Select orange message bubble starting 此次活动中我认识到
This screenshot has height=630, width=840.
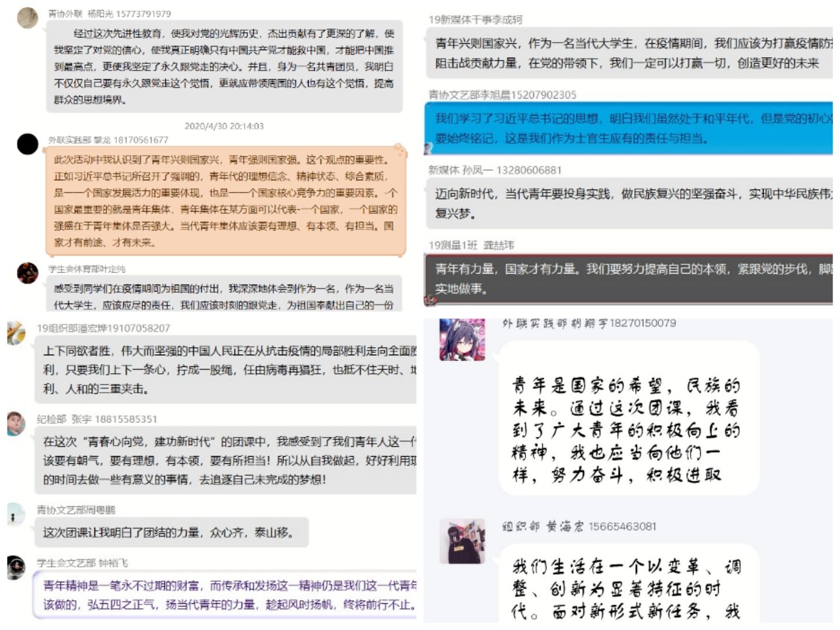[x=225, y=201]
